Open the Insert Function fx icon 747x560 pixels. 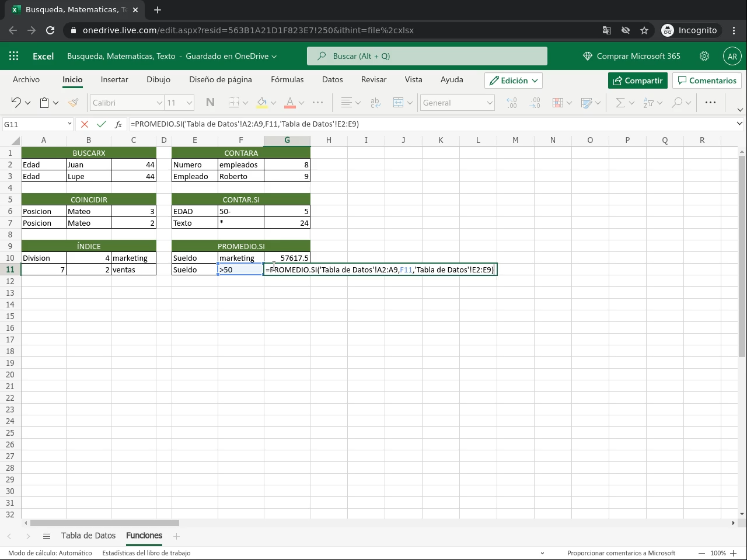click(x=118, y=124)
